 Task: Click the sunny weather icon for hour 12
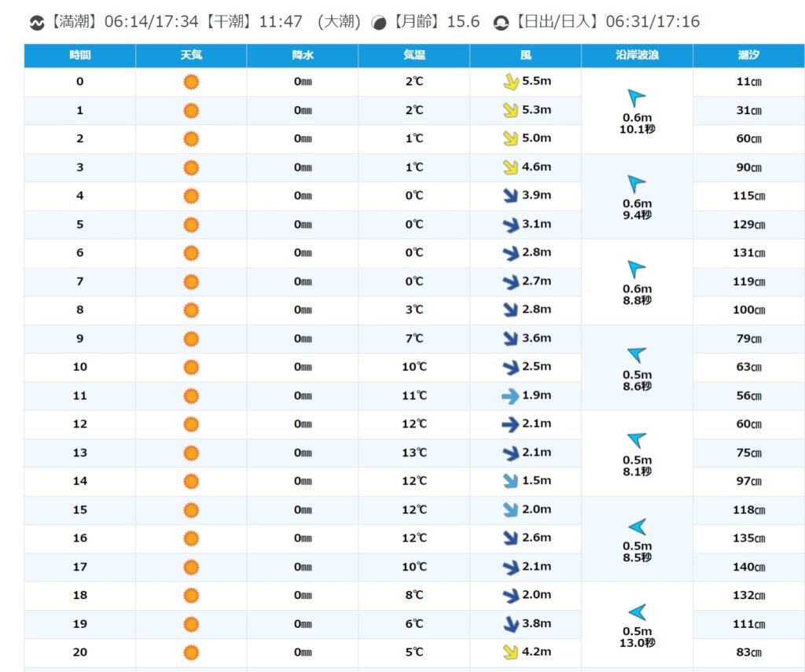click(191, 424)
